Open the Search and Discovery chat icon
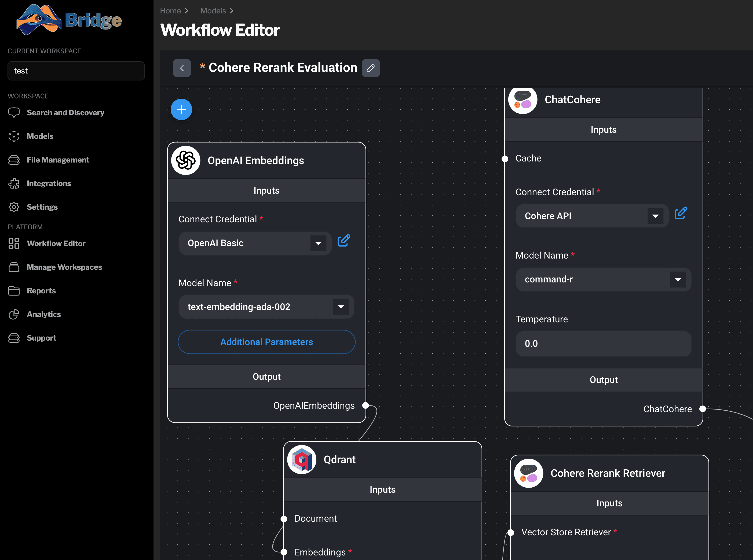This screenshot has height=560, width=753. point(14,113)
